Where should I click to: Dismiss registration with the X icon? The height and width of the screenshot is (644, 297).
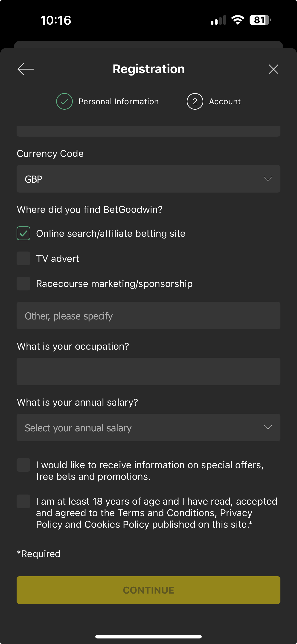273,69
